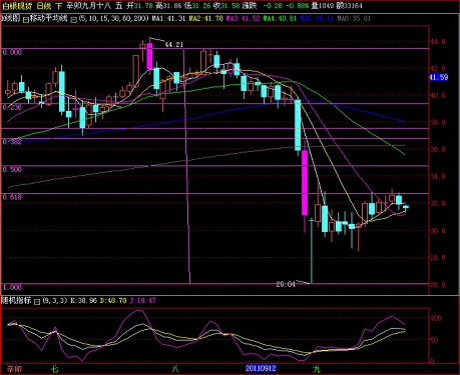
Task: Select the K线图 chart type label
Action: tap(11, 18)
